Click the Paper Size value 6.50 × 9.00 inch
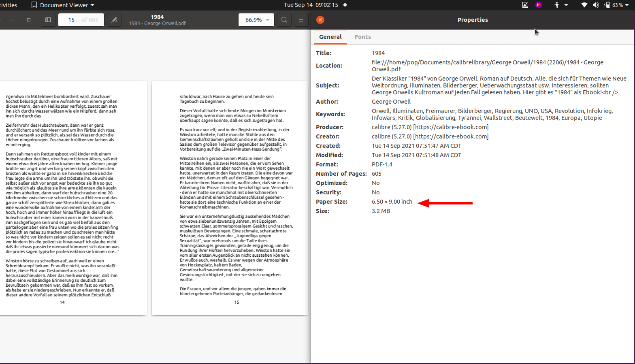 tap(392, 202)
